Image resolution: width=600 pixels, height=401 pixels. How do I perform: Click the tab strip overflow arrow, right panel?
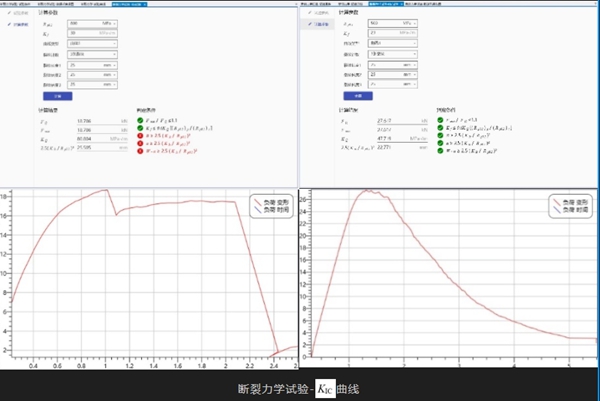click(x=596, y=4)
